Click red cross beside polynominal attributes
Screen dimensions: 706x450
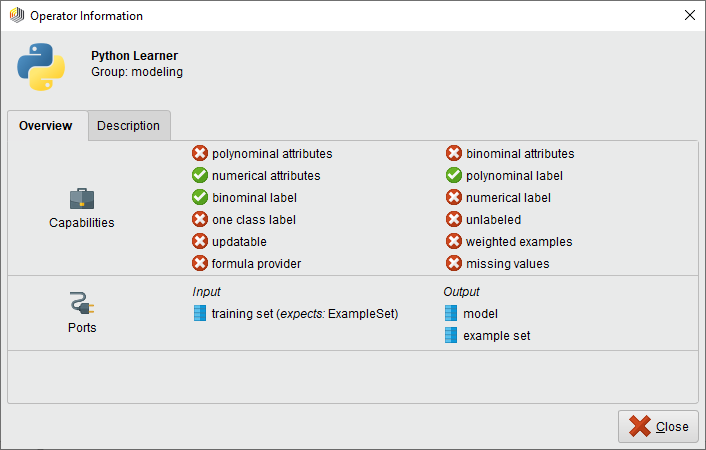pos(200,154)
